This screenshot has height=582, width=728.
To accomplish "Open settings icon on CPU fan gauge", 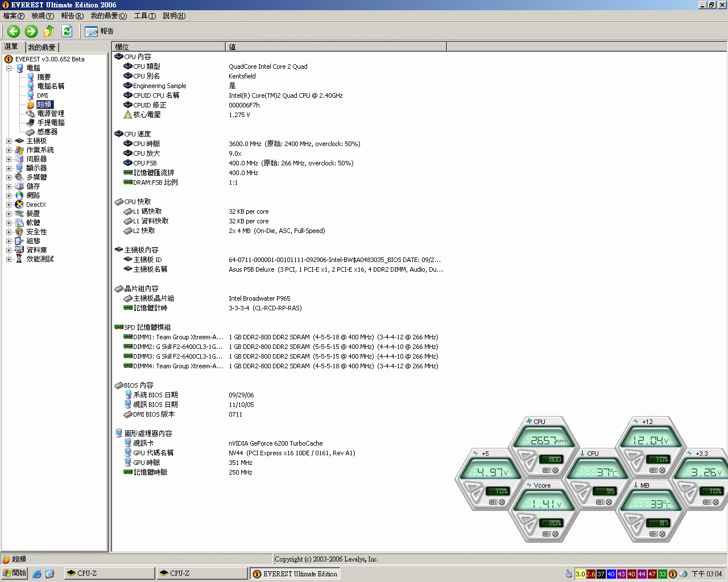I will point(547,470).
